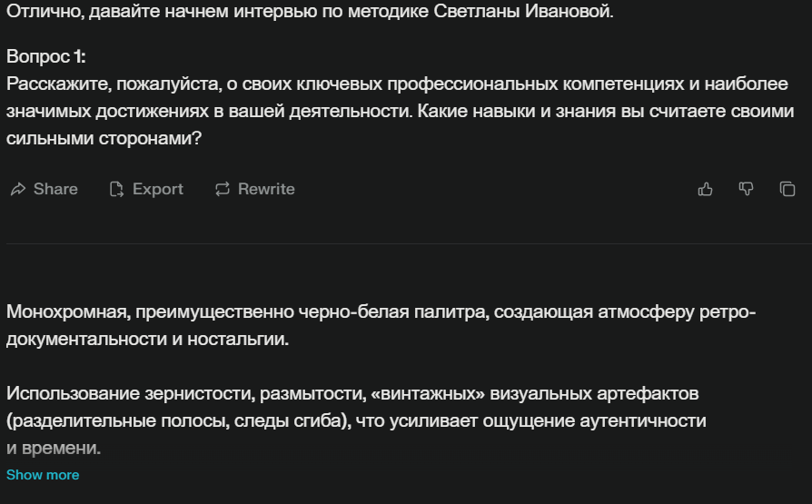Click the Export document icon
The image size is (812, 504).
116,189
